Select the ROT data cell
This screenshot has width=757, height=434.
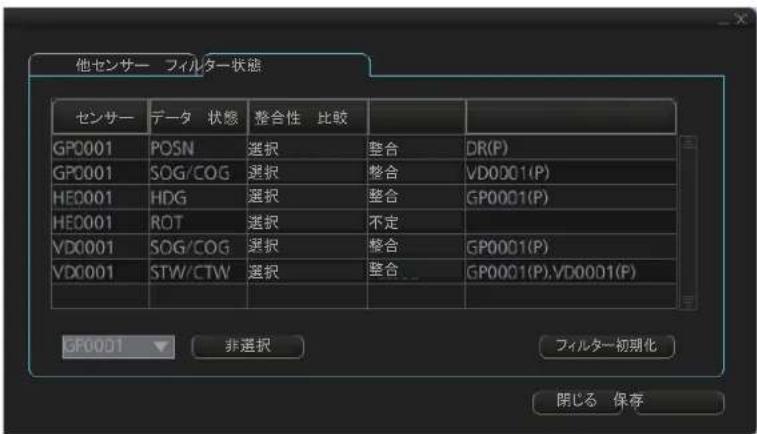[198, 223]
